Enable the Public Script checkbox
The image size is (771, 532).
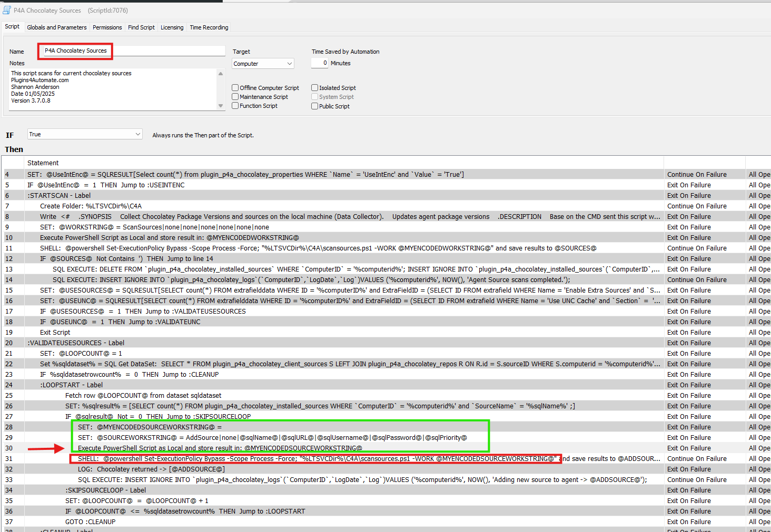point(314,106)
